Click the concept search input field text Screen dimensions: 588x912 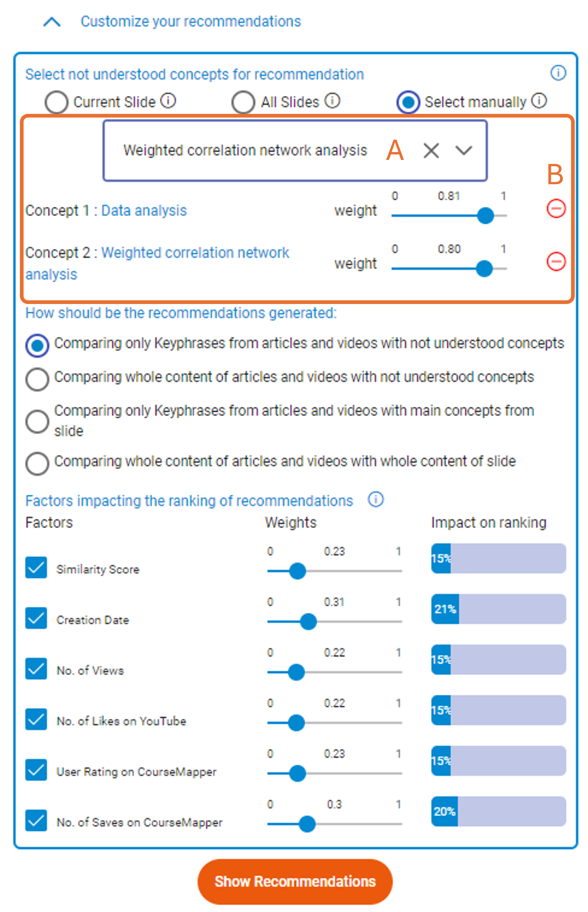pos(245,150)
